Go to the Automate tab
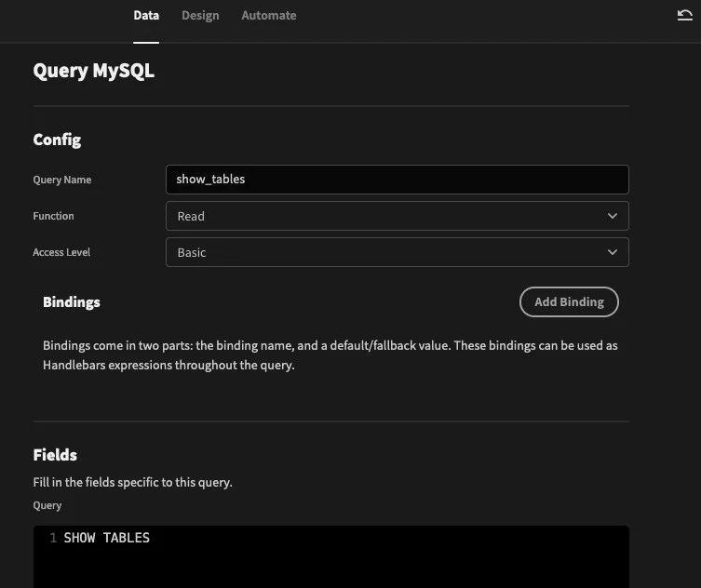Screen dimensions: 701x588 269,16
